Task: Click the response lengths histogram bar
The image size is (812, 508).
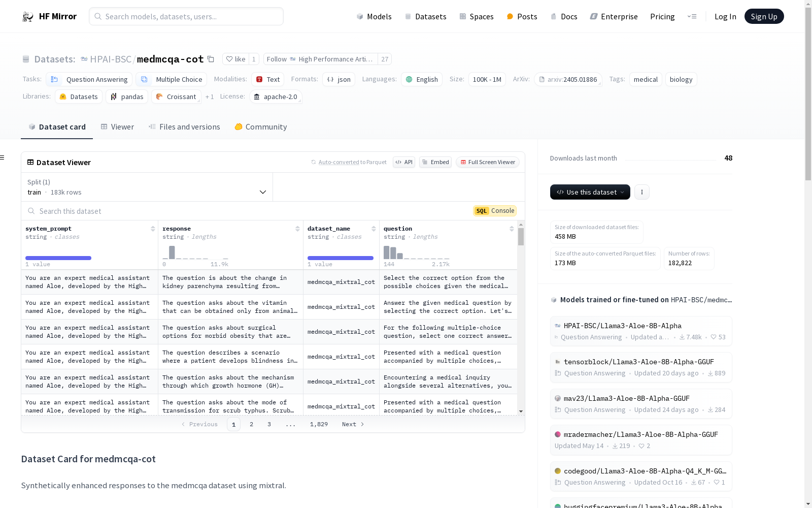Action: coord(172,252)
